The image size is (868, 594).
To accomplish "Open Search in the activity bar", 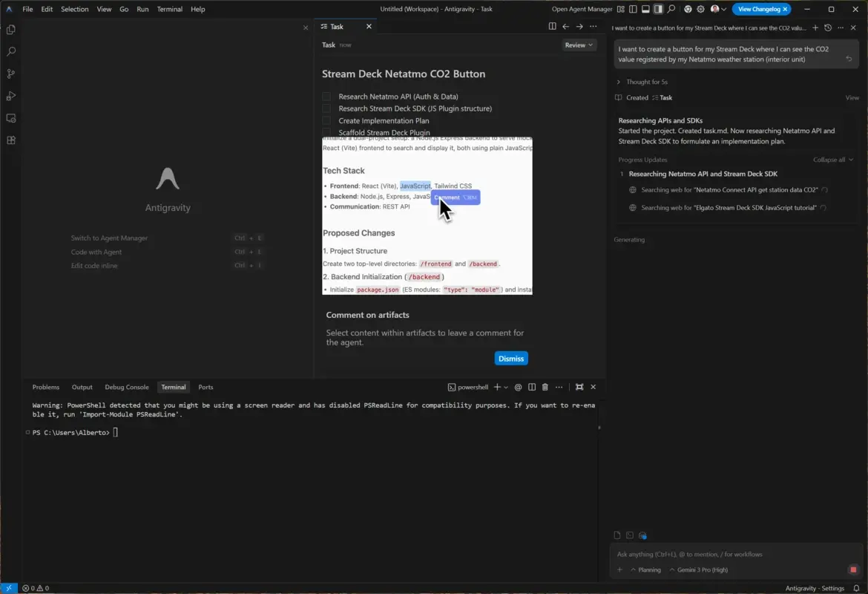I will 10,51.
